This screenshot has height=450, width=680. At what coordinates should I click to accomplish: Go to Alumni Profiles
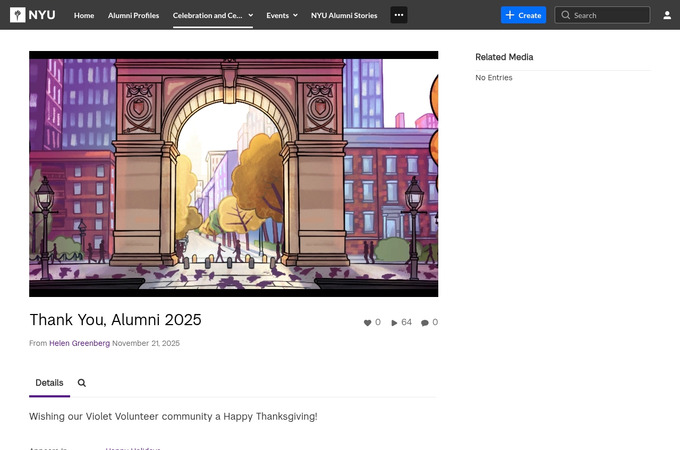click(134, 15)
